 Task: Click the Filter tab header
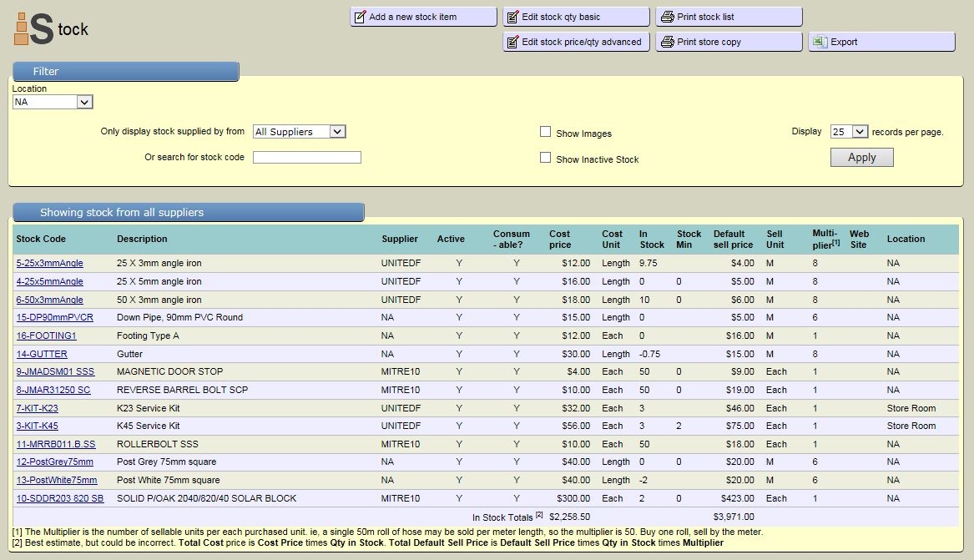125,72
